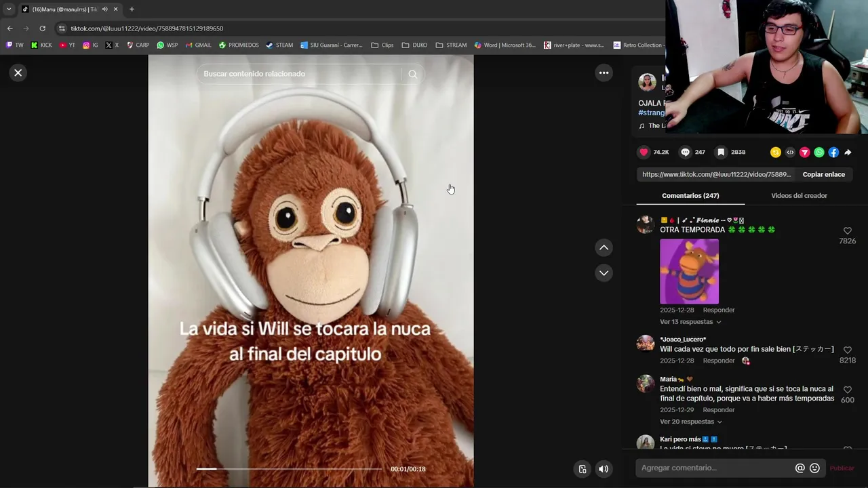868x488 pixels.
Task: Go to next video with down arrow
Action: (x=604, y=272)
